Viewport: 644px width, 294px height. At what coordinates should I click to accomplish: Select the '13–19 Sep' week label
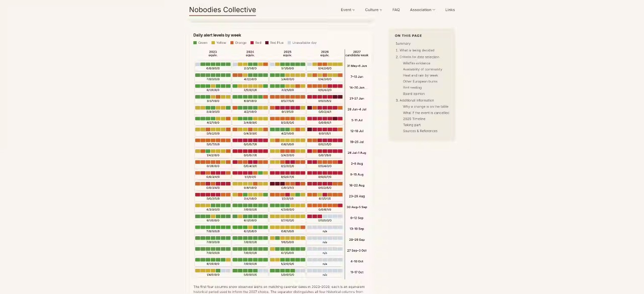(x=357, y=229)
